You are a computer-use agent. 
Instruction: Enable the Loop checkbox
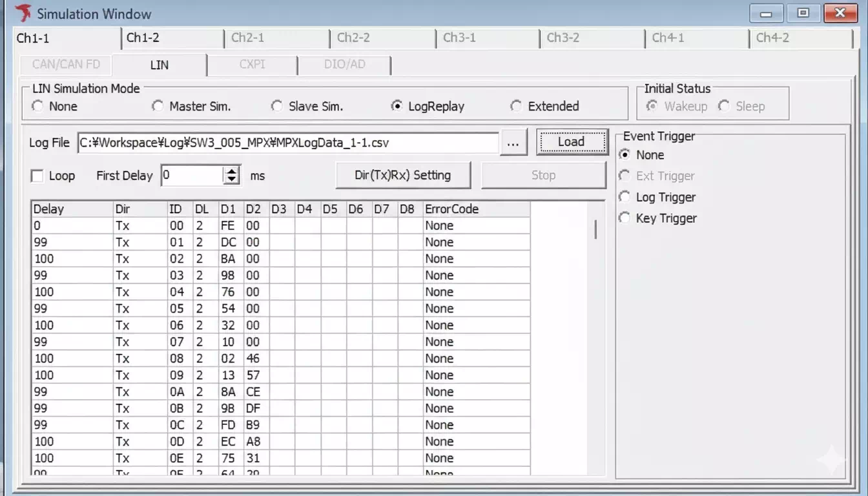37,176
